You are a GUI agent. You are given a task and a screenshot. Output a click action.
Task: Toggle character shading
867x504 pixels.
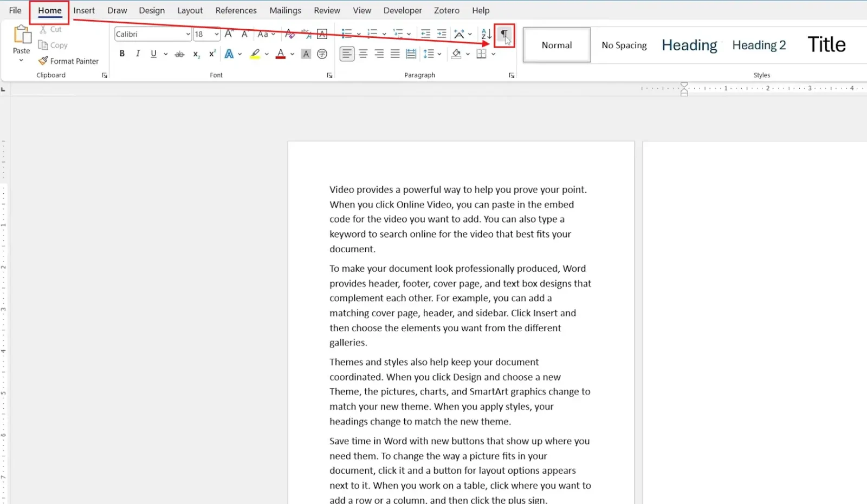306,54
